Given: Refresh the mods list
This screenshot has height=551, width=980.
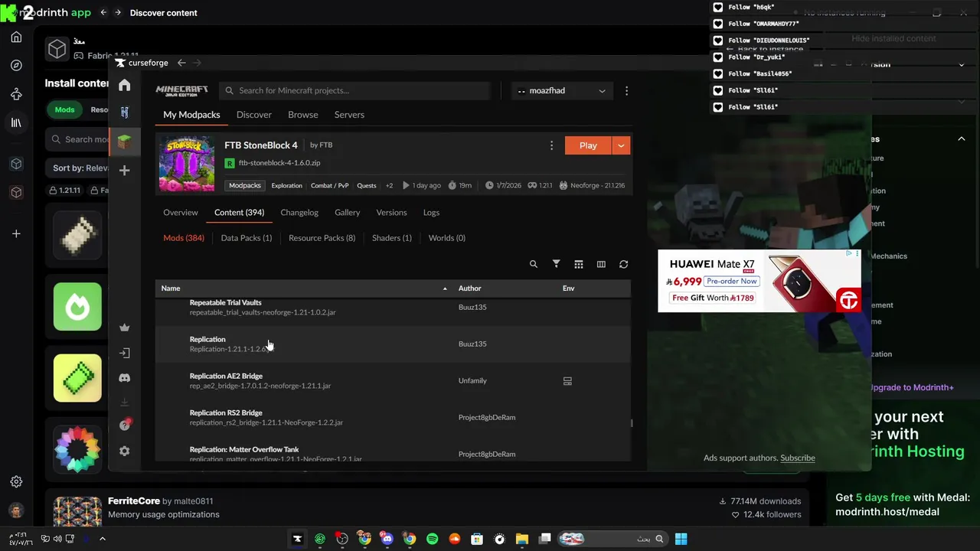Looking at the screenshot, I should [x=624, y=264].
